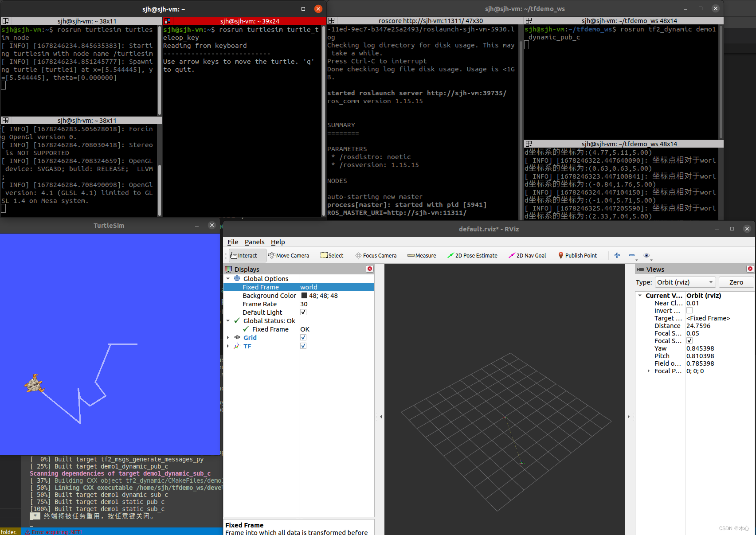
Task: Activate the Publish Point tool
Action: (577, 255)
